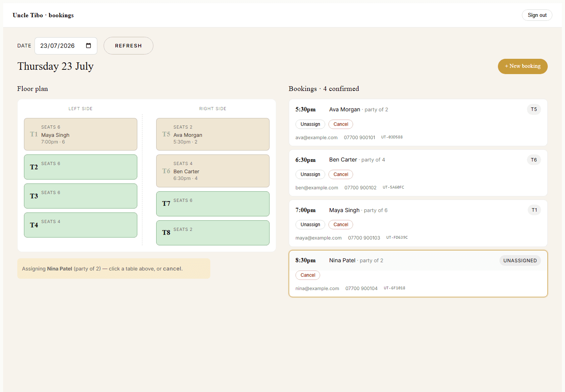Select table T8 with 2 seats
Image resolution: width=565 pixels, height=392 pixels.
213,233
